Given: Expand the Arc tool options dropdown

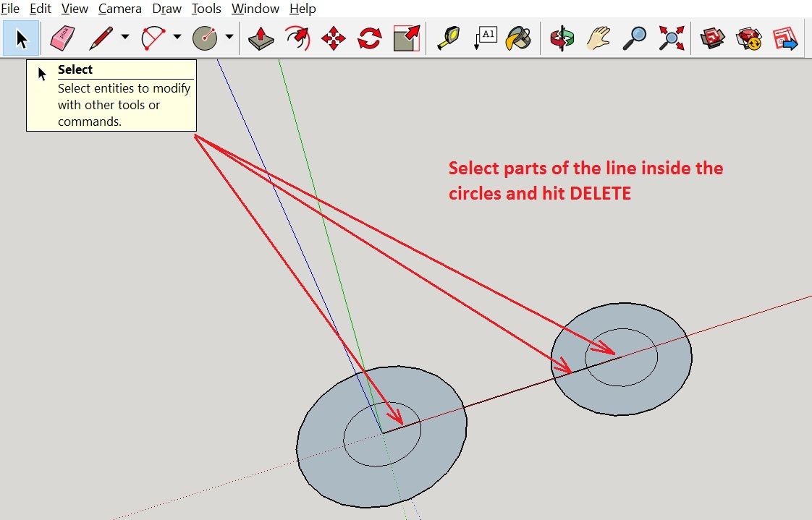Looking at the screenshot, I should pos(176,38).
